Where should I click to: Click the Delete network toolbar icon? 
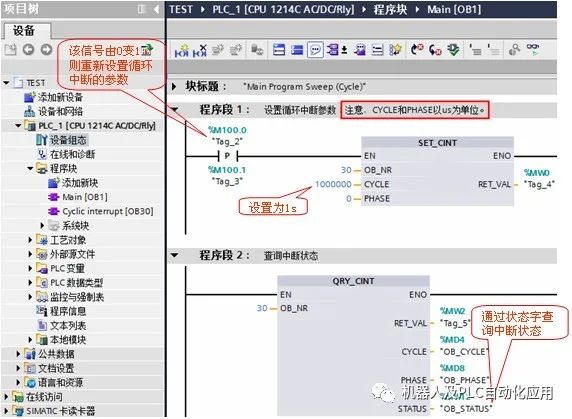pyautogui.click(x=200, y=50)
